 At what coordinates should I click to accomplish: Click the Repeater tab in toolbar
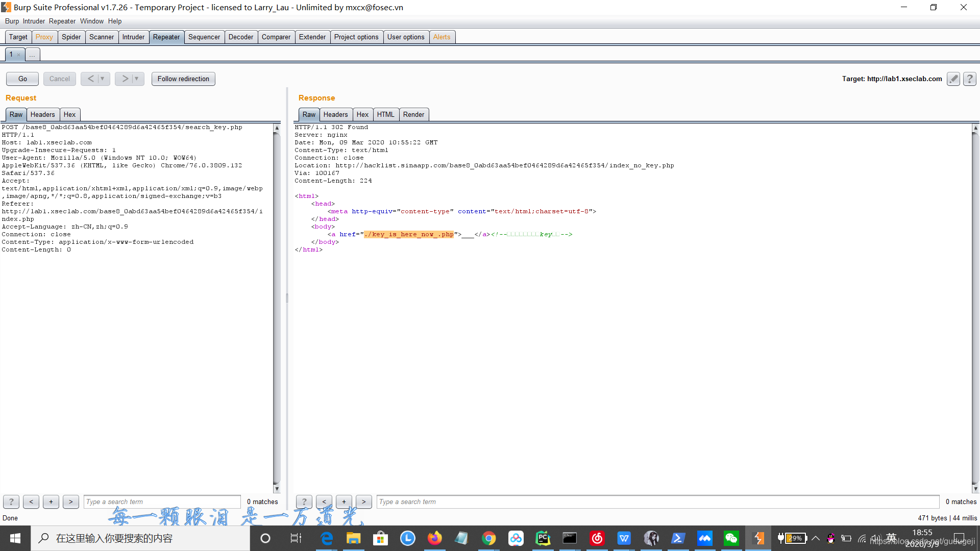pos(165,36)
